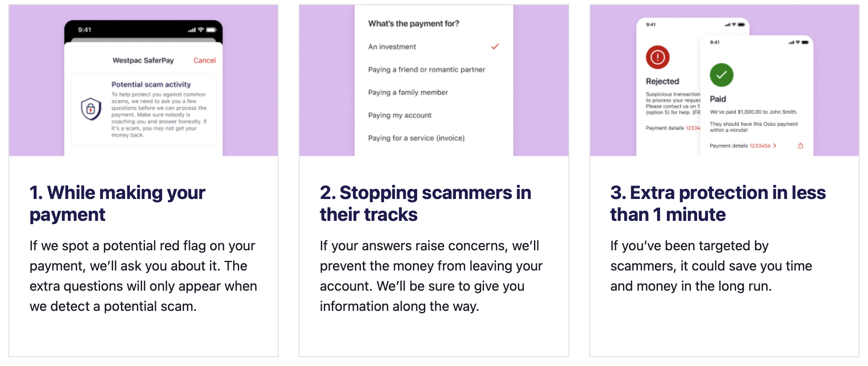This screenshot has height=366, width=868.
Task: Click the green Paid checkmark icon
Action: (721, 75)
